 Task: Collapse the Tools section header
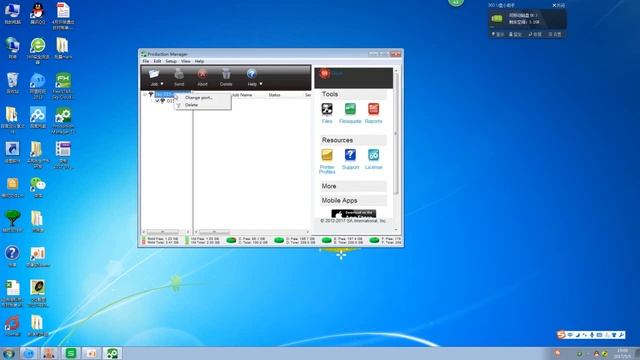353,94
